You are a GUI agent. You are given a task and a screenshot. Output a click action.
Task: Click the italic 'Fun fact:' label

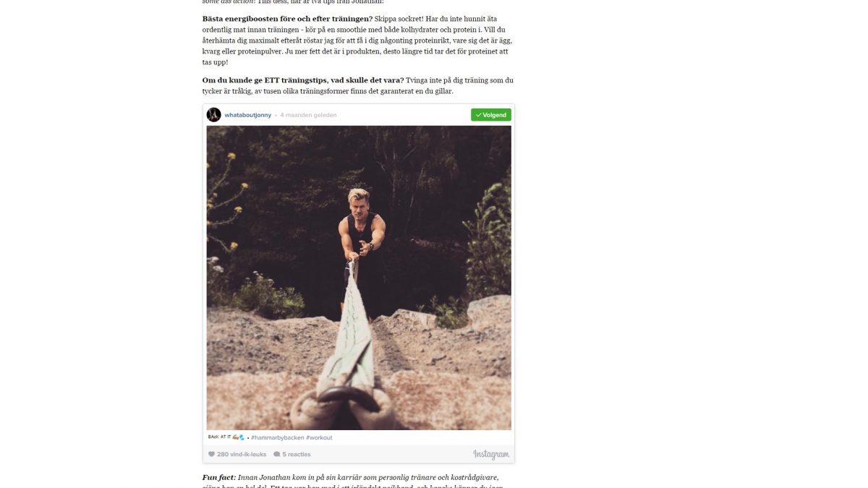[219, 478]
